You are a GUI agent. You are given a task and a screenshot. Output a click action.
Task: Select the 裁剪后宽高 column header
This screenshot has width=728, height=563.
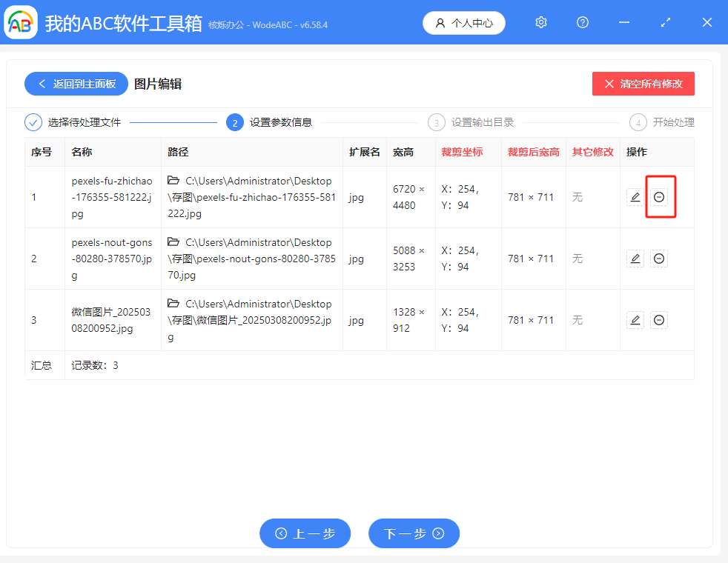(x=533, y=151)
